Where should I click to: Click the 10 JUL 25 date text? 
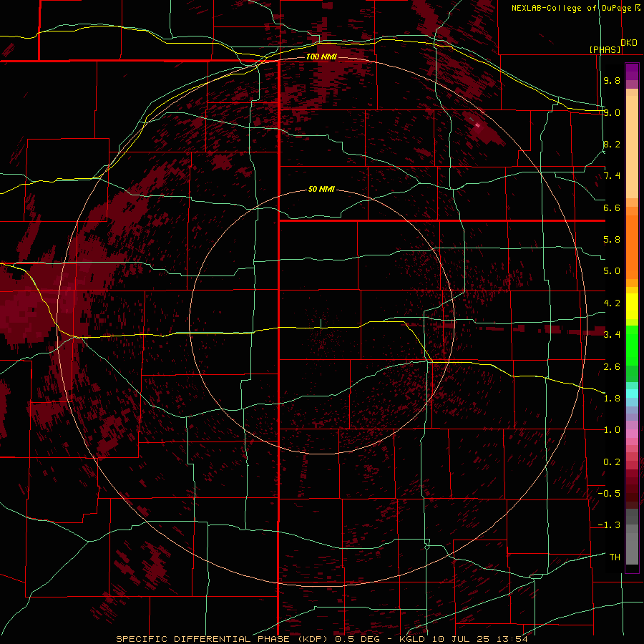point(462,639)
